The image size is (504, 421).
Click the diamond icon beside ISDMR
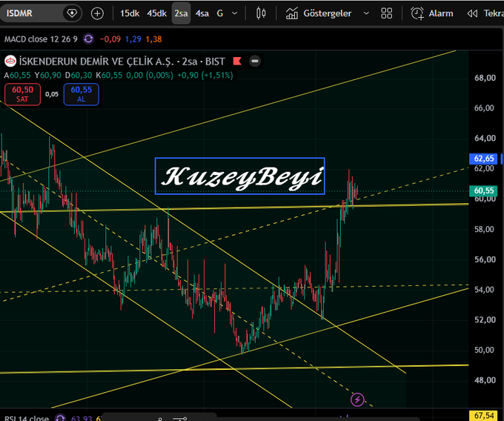pyautogui.click(x=72, y=13)
